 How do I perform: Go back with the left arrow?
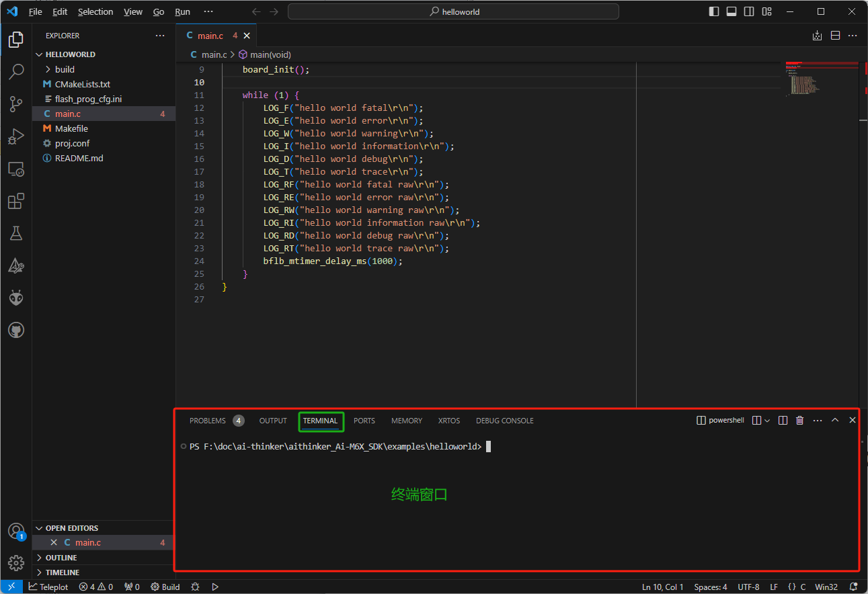(255, 11)
